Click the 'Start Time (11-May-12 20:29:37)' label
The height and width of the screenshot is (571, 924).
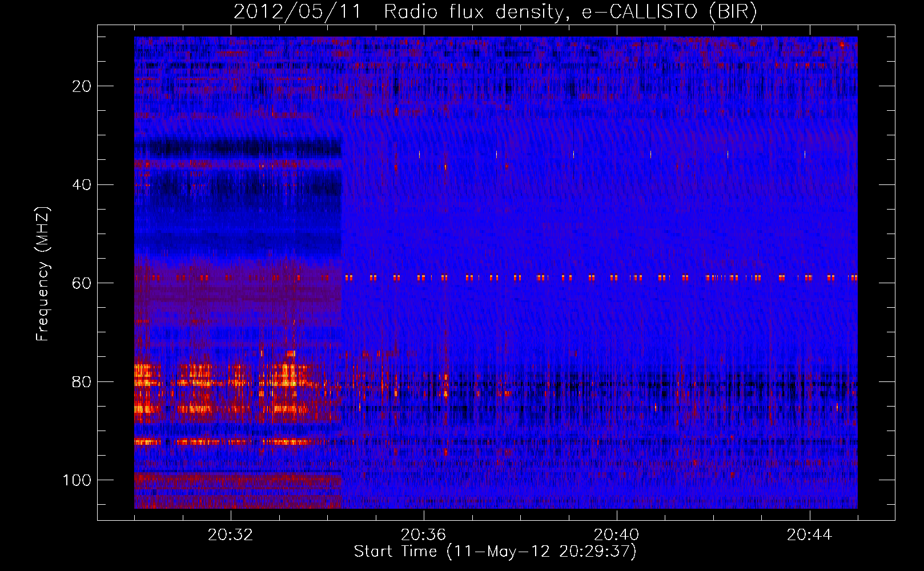pos(495,552)
